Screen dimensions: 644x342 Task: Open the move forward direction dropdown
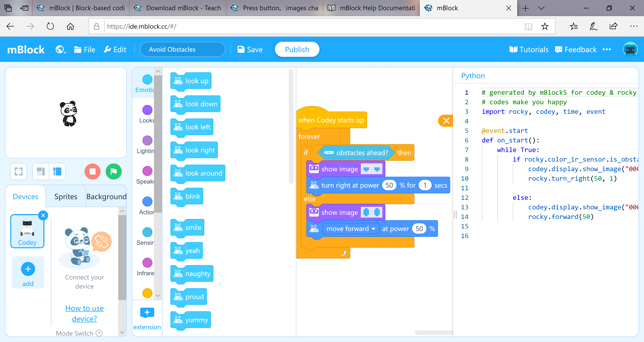pos(373,229)
